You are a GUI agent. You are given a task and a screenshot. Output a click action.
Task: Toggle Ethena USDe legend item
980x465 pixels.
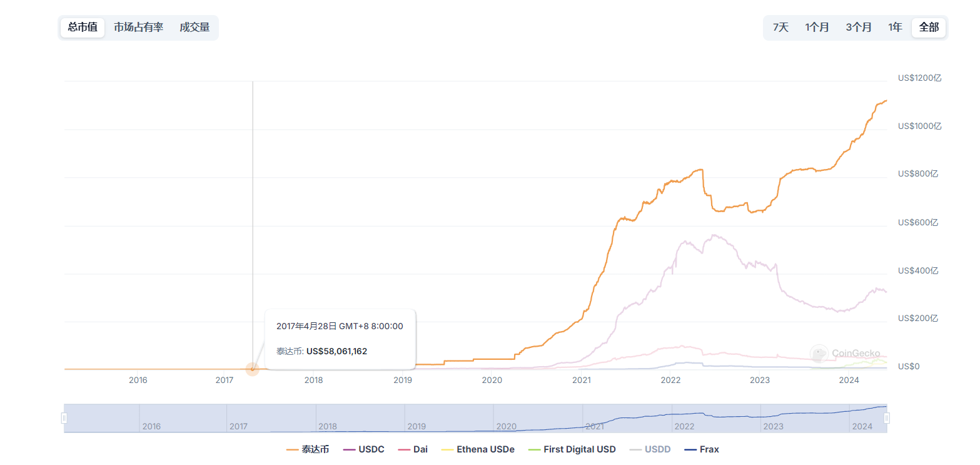(478, 449)
